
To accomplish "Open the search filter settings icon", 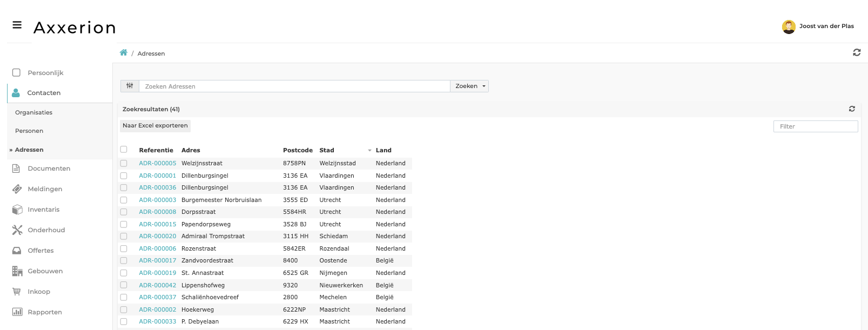I will [x=130, y=86].
